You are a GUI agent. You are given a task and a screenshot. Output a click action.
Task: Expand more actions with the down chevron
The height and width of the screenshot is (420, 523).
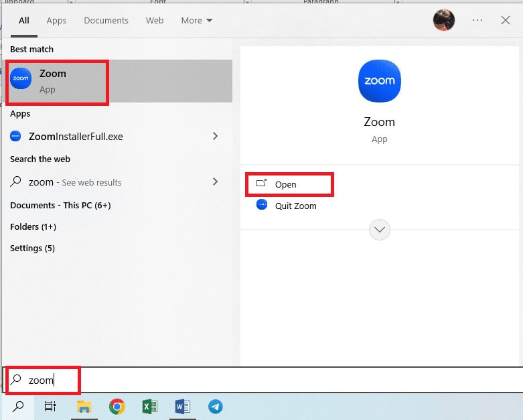[380, 230]
